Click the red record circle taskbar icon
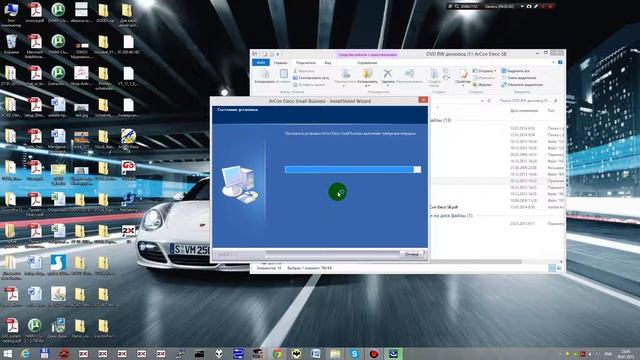 coord(373,353)
